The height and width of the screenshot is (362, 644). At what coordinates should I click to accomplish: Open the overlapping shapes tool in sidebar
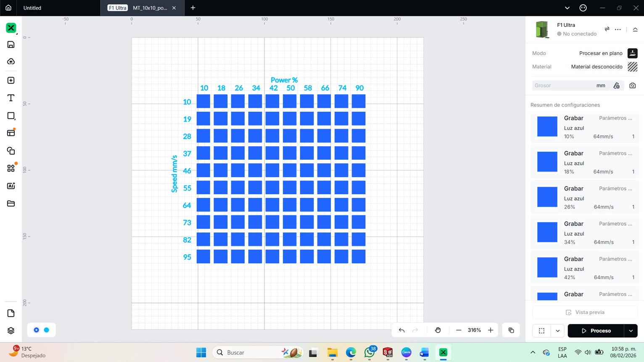11,151
